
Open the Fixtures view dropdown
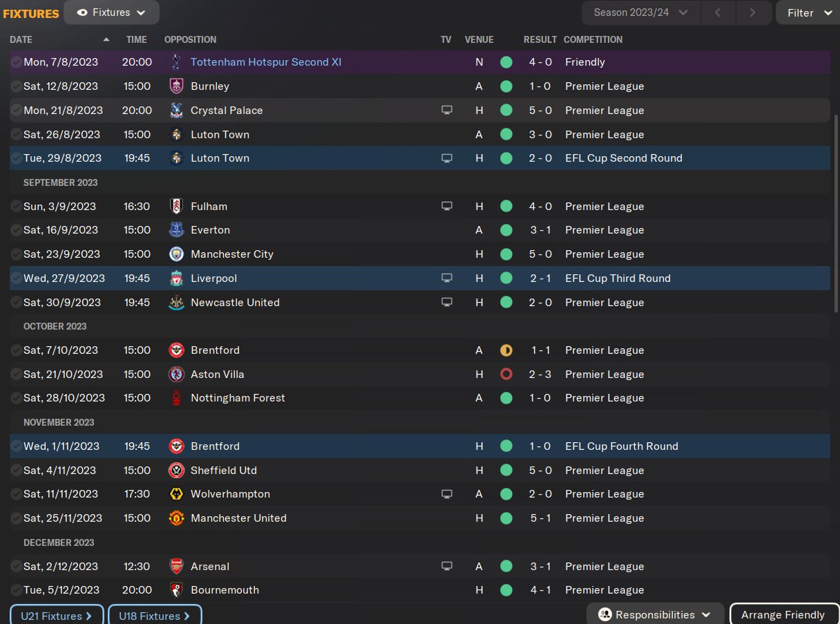click(111, 12)
